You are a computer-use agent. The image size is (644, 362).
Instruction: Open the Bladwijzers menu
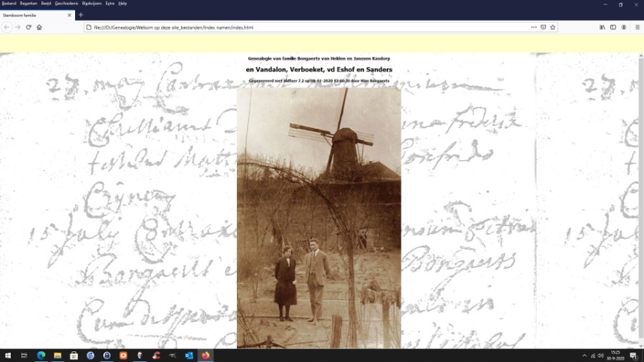point(92,4)
